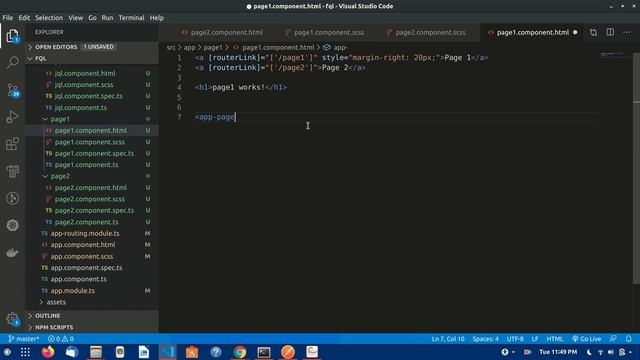Open the volume control in system tray
Screen dimensions: 640x360
[611, 352]
